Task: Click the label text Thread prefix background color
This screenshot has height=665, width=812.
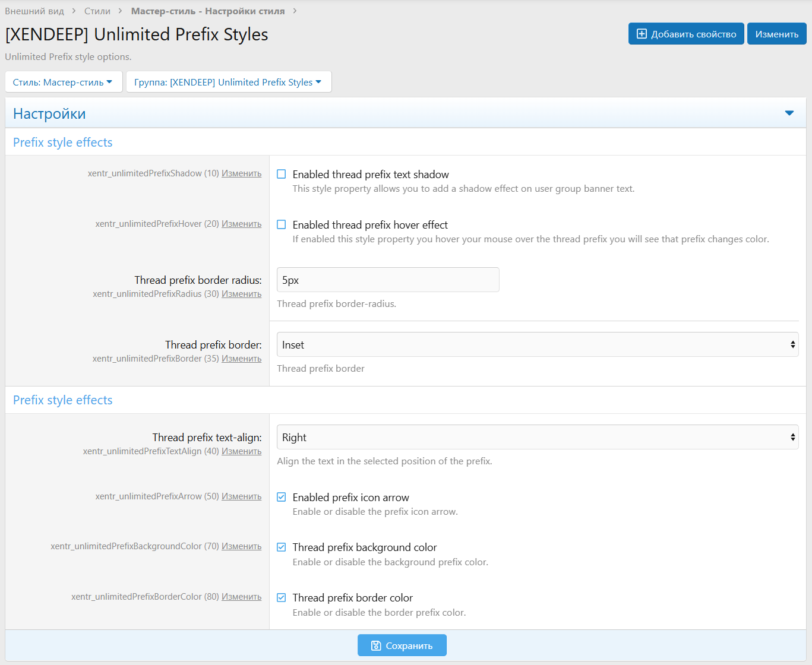Action: pos(365,547)
